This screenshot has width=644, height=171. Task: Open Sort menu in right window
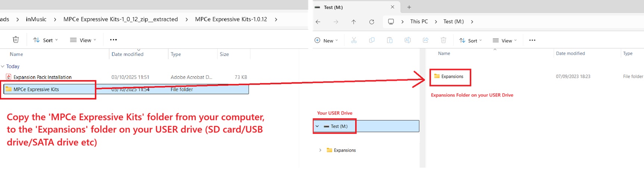click(471, 40)
